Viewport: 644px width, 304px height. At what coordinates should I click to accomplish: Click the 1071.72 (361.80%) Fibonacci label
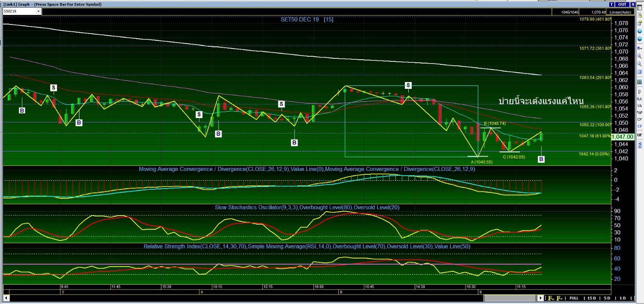[x=595, y=49]
